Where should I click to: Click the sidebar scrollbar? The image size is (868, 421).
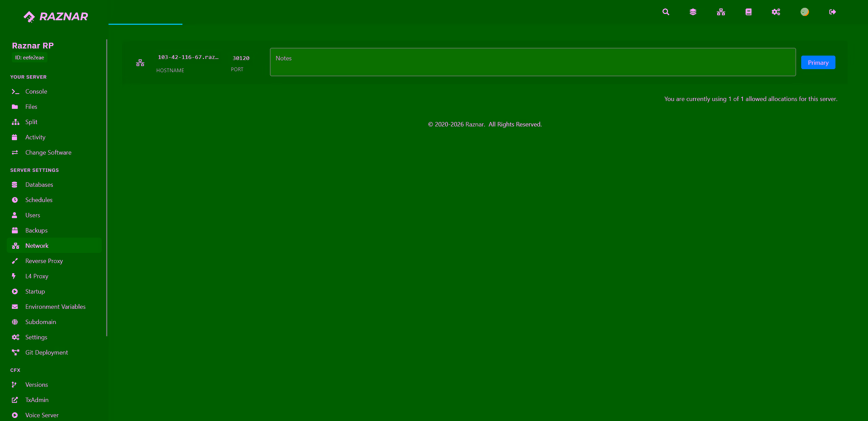click(107, 188)
